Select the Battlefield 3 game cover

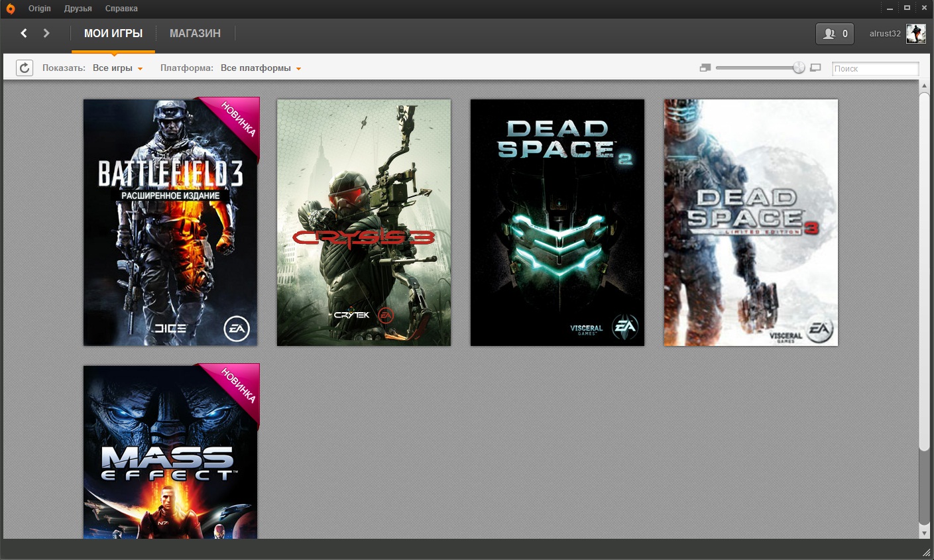[170, 223]
